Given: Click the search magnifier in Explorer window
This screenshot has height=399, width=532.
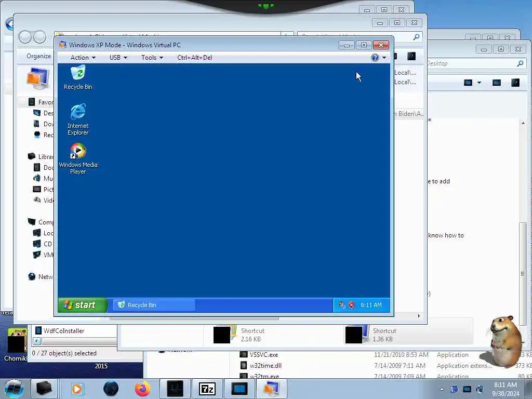Looking at the screenshot, I should tap(416, 37).
